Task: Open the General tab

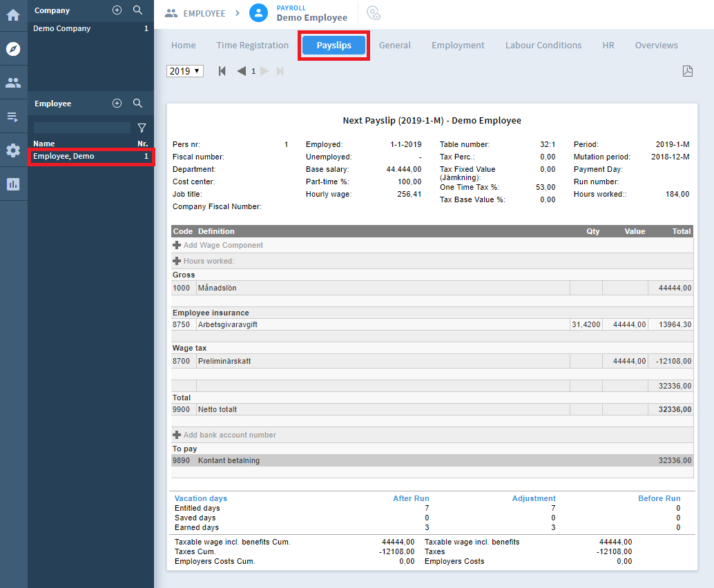Action: click(x=395, y=45)
